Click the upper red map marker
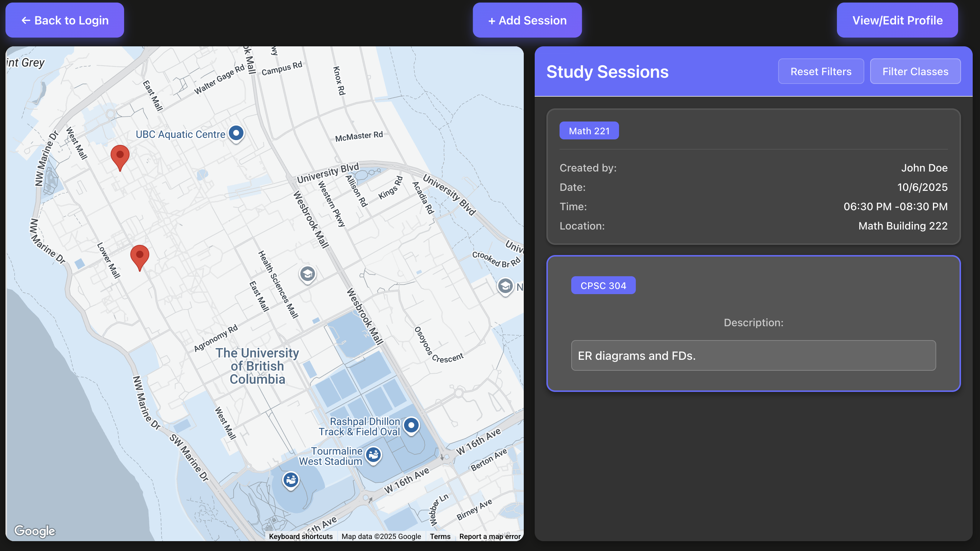Screen dimensions: 980x551 pyautogui.click(x=120, y=157)
